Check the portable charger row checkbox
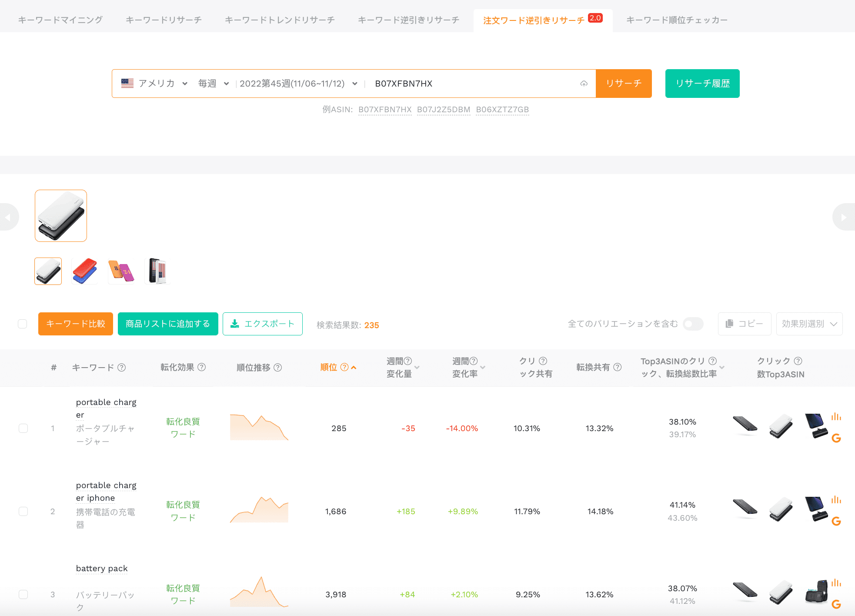The width and height of the screenshot is (855, 616). (23, 428)
